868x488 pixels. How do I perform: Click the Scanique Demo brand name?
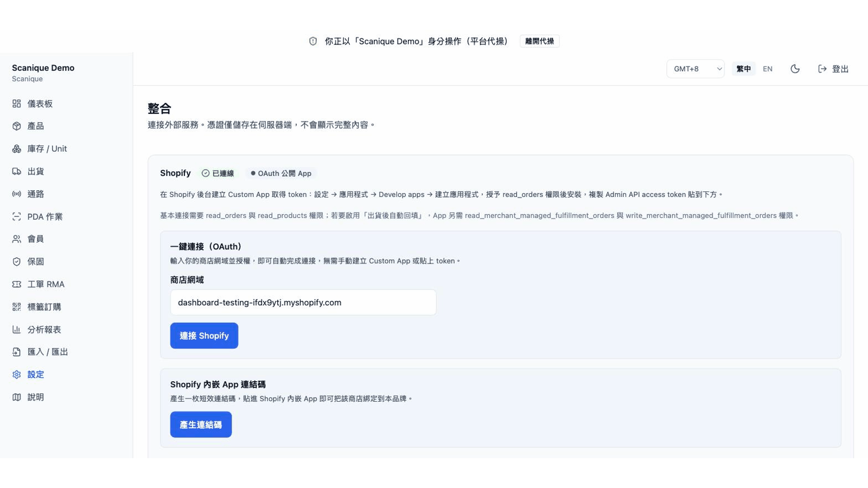[x=43, y=68]
